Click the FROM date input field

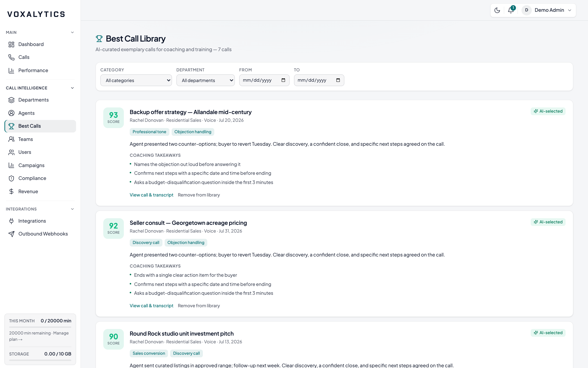point(264,80)
